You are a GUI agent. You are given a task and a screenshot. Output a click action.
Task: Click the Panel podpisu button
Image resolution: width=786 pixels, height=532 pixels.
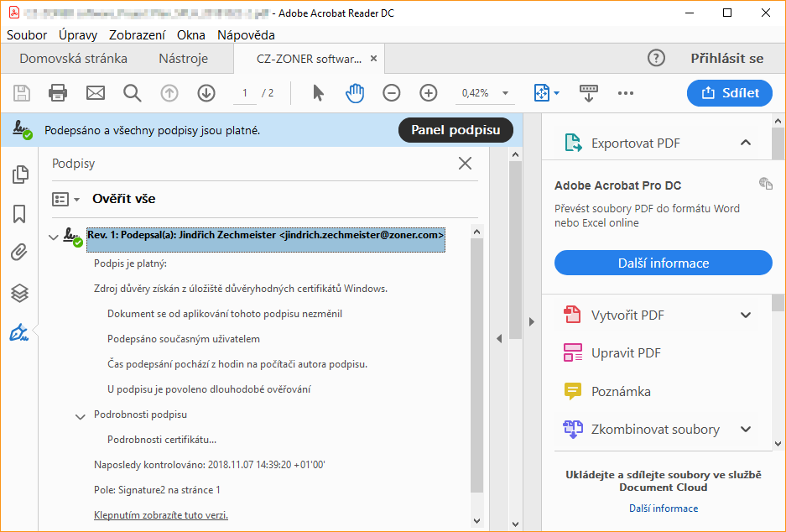pyautogui.click(x=455, y=130)
